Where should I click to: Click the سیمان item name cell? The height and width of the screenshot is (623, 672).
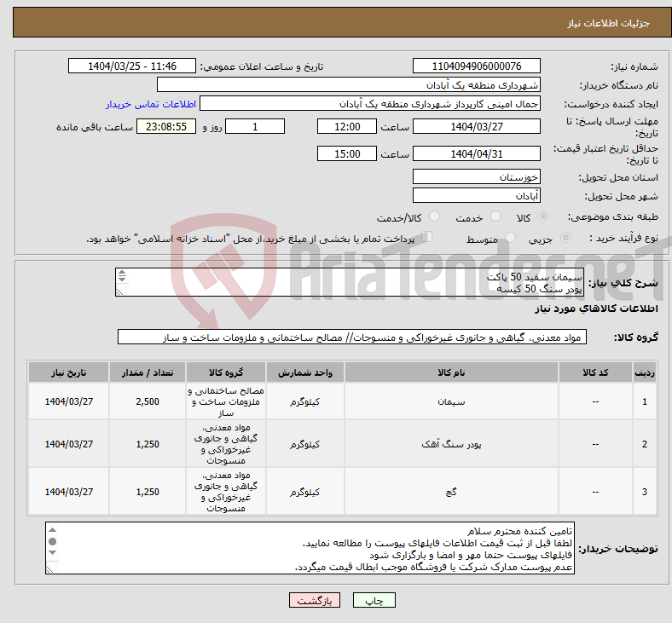(451, 401)
